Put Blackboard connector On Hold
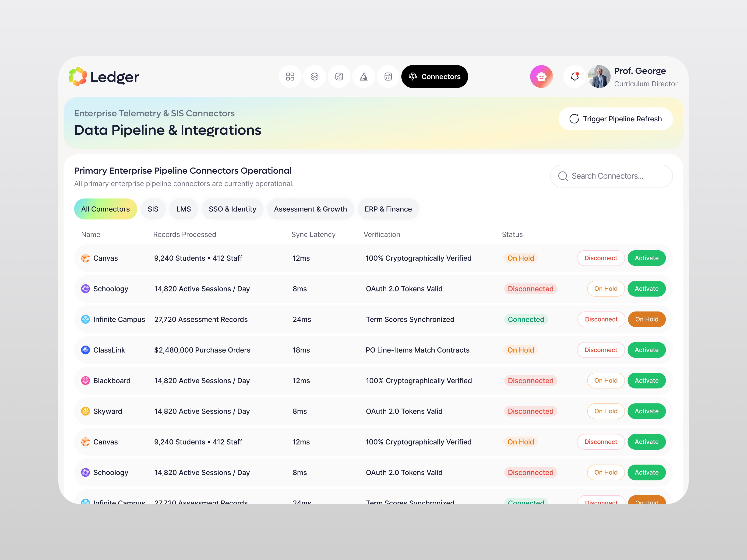747x560 pixels. (x=606, y=380)
